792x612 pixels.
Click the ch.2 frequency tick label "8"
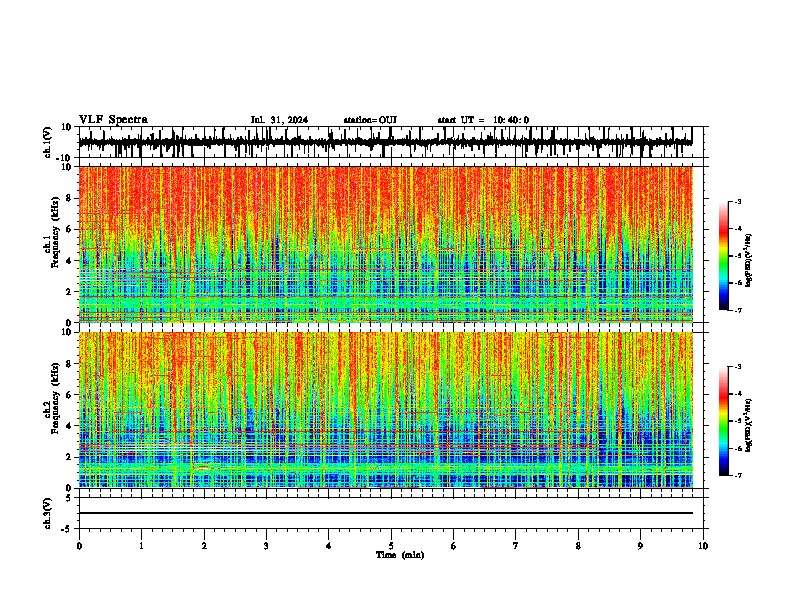(x=70, y=364)
